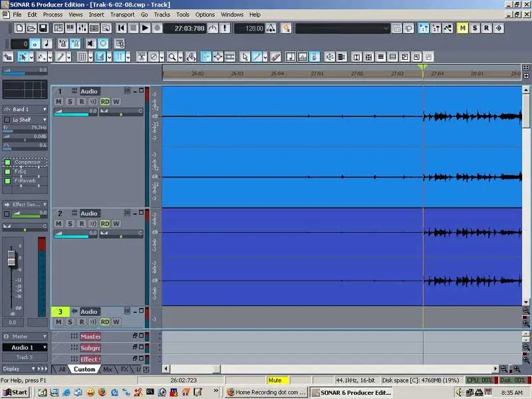This screenshot has height=399, width=532.
Task: Enable the Compressor effect checkbox
Action: (7, 162)
